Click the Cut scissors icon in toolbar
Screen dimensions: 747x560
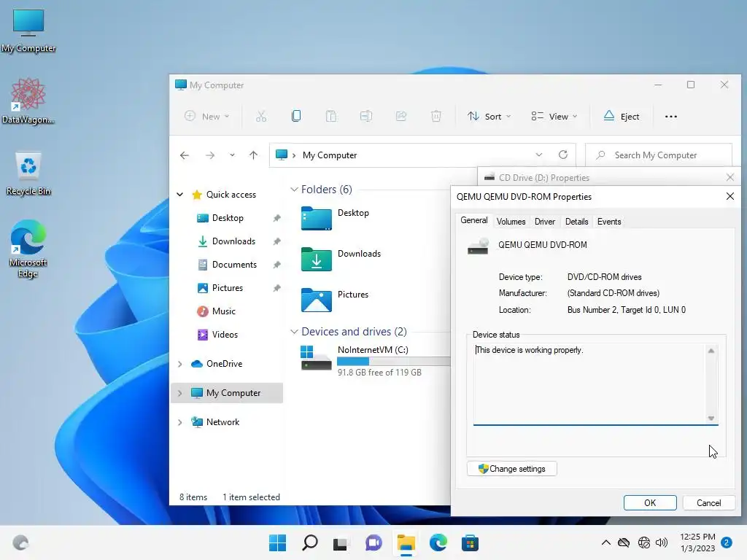(261, 116)
